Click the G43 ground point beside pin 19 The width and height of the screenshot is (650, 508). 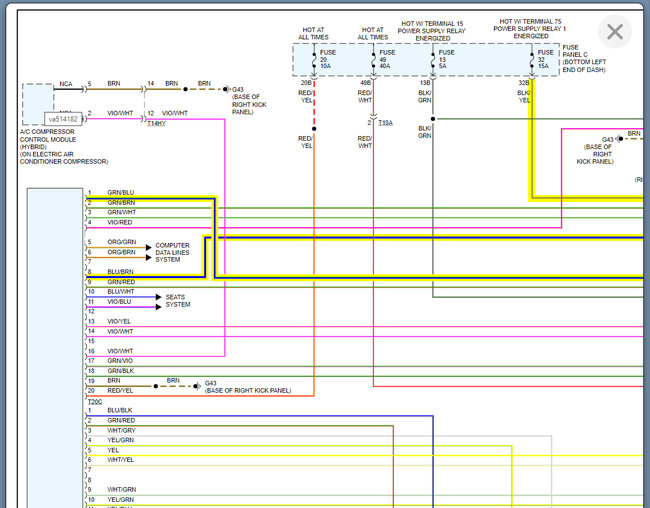click(196, 386)
